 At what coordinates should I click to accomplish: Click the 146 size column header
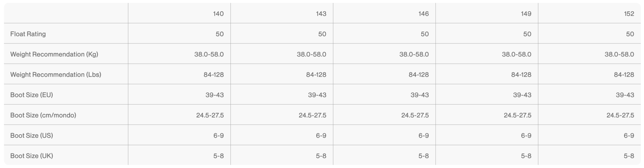(423, 14)
